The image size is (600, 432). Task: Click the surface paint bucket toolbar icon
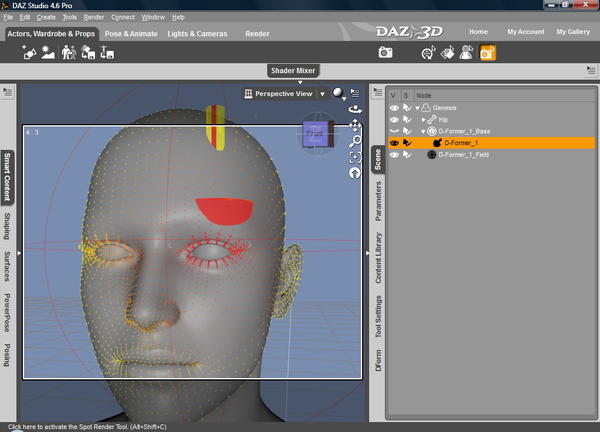pos(447,53)
